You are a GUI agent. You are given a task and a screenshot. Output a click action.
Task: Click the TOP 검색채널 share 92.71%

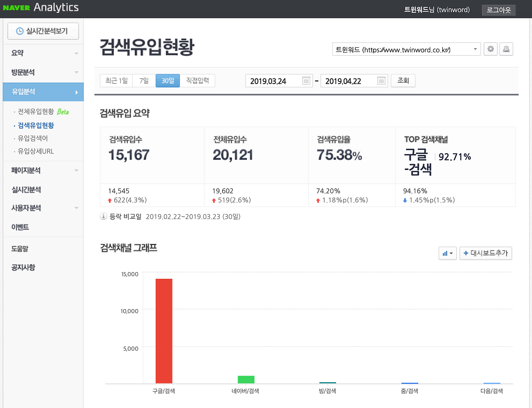point(455,157)
